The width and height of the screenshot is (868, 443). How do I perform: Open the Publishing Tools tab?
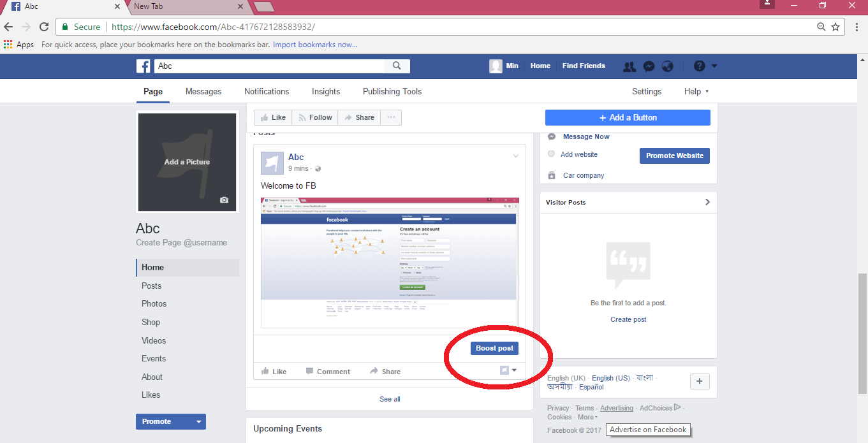pyautogui.click(x=392, y=91)
